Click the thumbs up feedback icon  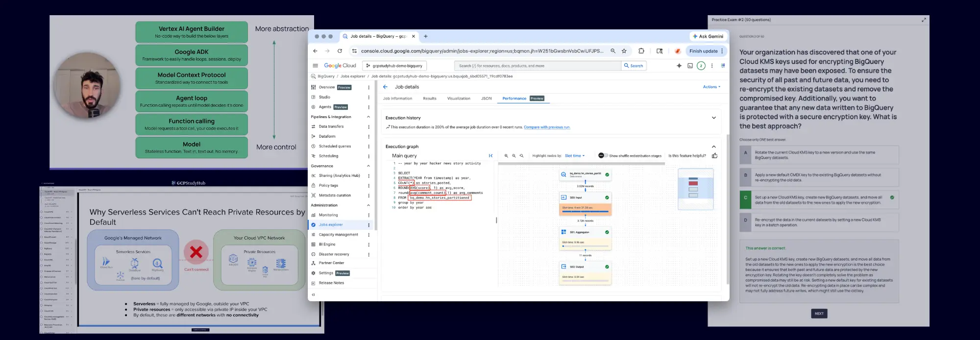click(x=714, y=156)
